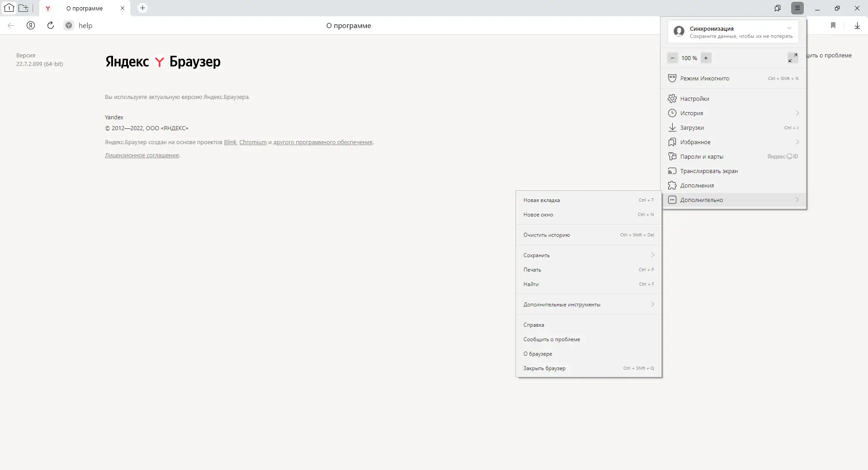
Task: Open the Chromium link
Action: tap(253, 142)
